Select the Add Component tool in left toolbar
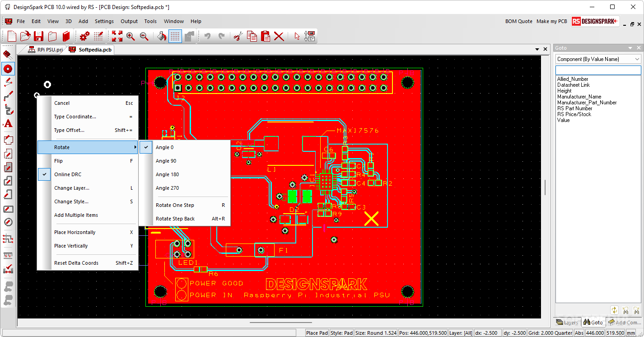644x337 pixels. (x=8, y=55)
